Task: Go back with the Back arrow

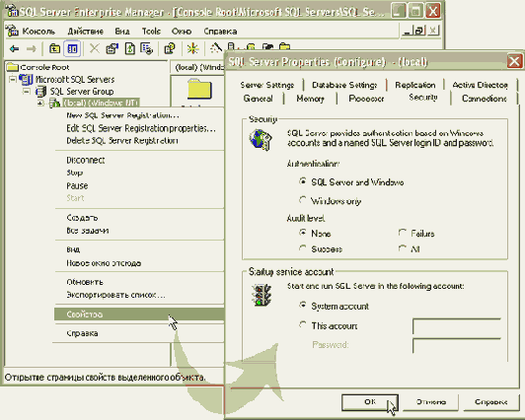Action: [x=14, y=49]
